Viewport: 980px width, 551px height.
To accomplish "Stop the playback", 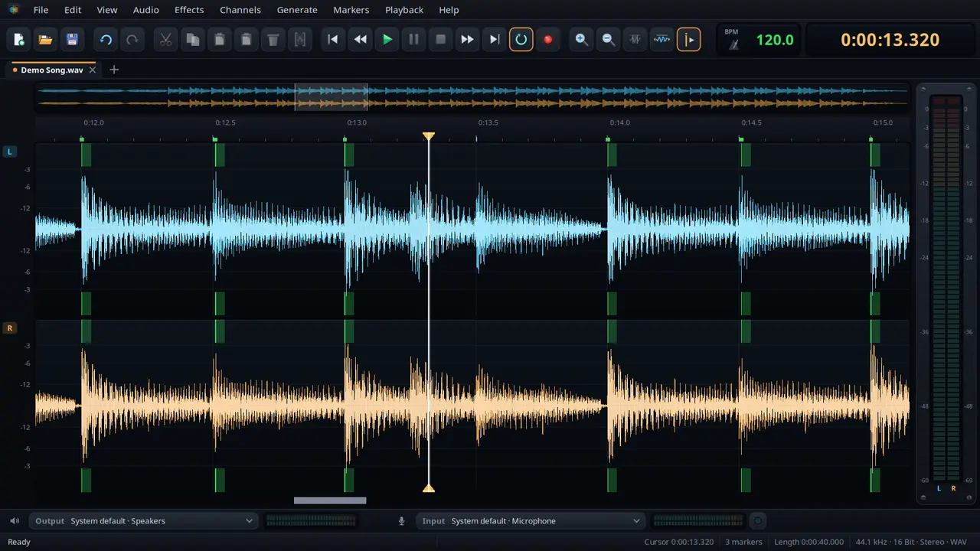I will (441, 40).
